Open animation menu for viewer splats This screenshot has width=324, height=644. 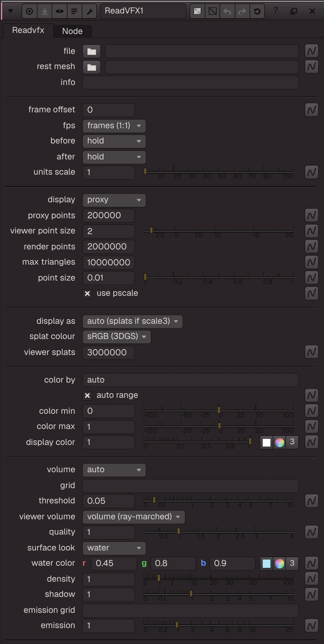click(x=312, y=352)
